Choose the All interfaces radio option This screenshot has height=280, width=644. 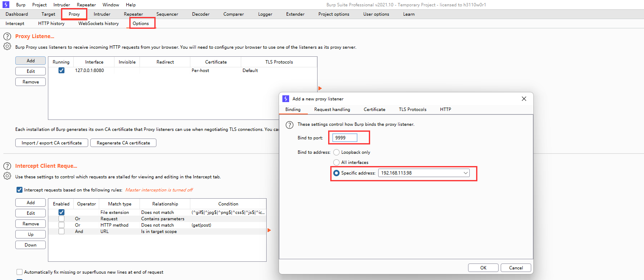click(337, 162)
